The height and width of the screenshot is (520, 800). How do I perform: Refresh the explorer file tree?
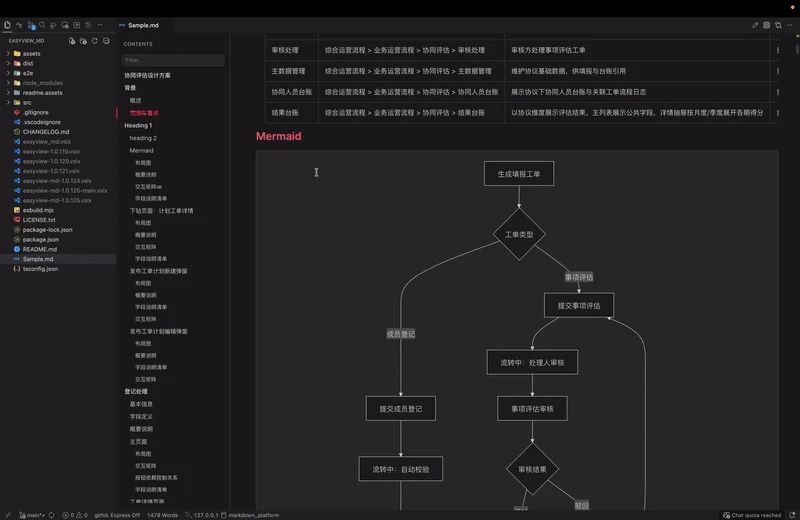[94, 41]
